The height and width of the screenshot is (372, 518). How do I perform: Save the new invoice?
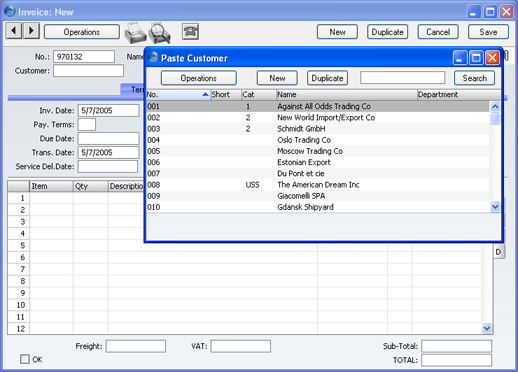point(488,32)
